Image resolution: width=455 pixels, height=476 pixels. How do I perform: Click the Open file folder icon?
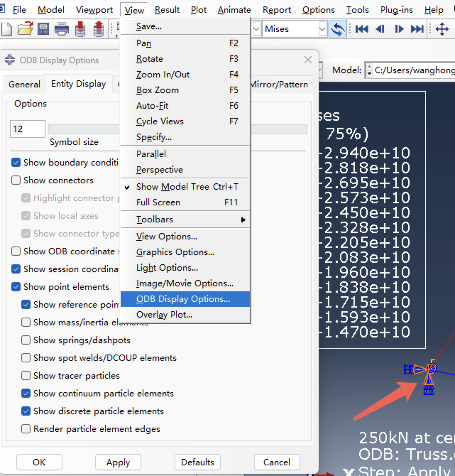click(x=25, y=29)
